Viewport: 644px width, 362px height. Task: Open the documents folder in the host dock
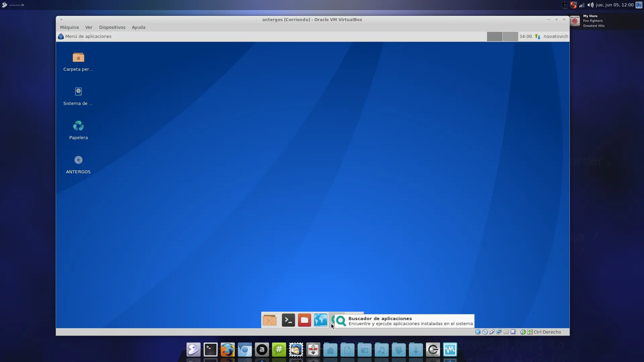[347, 350]
